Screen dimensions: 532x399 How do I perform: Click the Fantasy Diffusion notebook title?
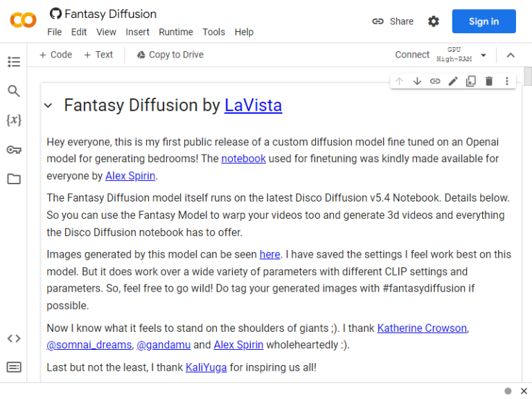point(110,14)
